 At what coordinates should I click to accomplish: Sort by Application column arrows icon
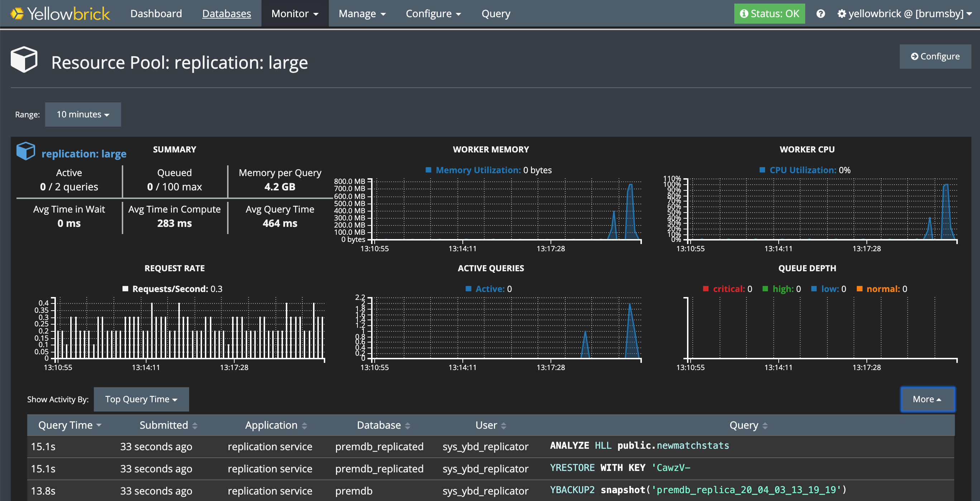pos(304,425)
